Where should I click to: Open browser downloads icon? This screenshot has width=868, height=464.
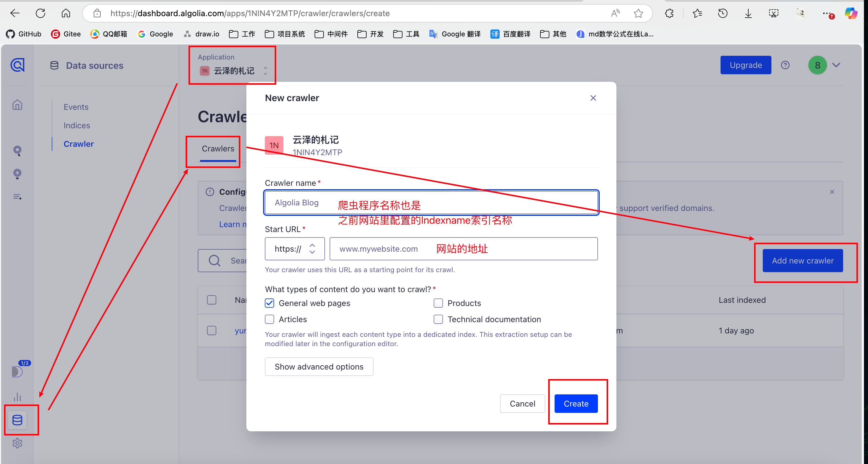point(748,14)
